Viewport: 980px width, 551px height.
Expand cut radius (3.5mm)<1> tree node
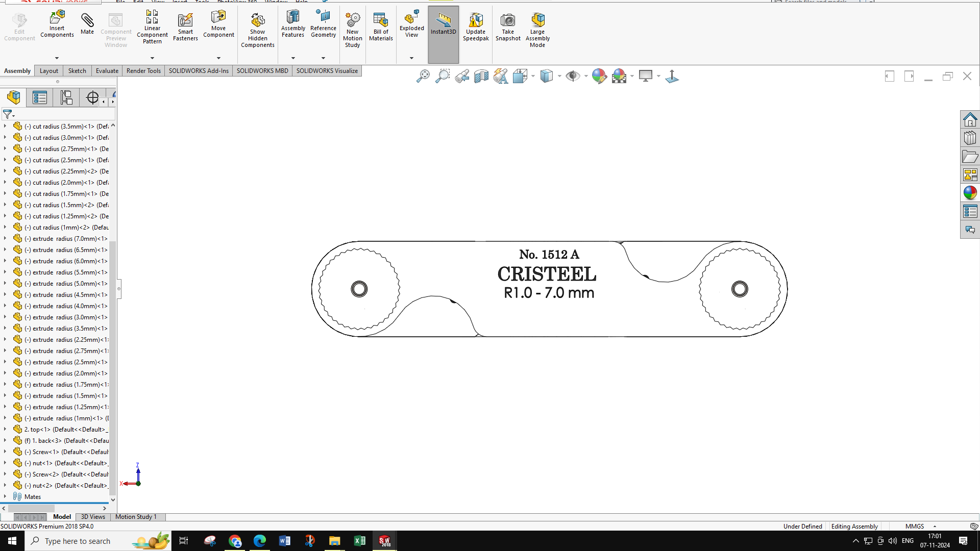pos(5,126)
